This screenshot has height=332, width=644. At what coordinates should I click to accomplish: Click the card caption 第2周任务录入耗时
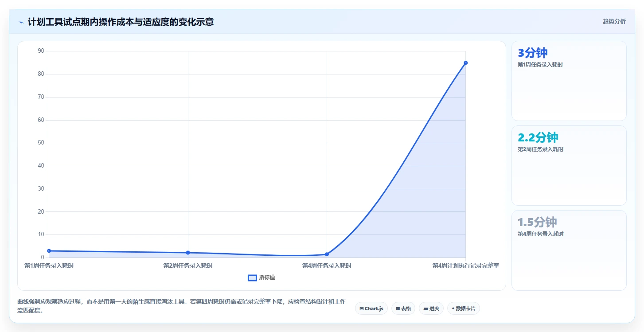click(540, 149)
